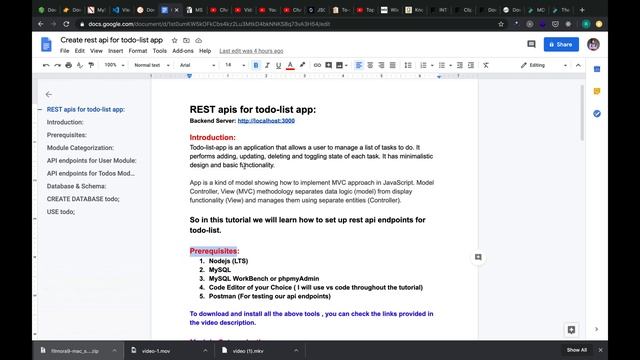Clear formatting from selected text
This screenshot has width=640, height=360.
(x=486, y=65)
